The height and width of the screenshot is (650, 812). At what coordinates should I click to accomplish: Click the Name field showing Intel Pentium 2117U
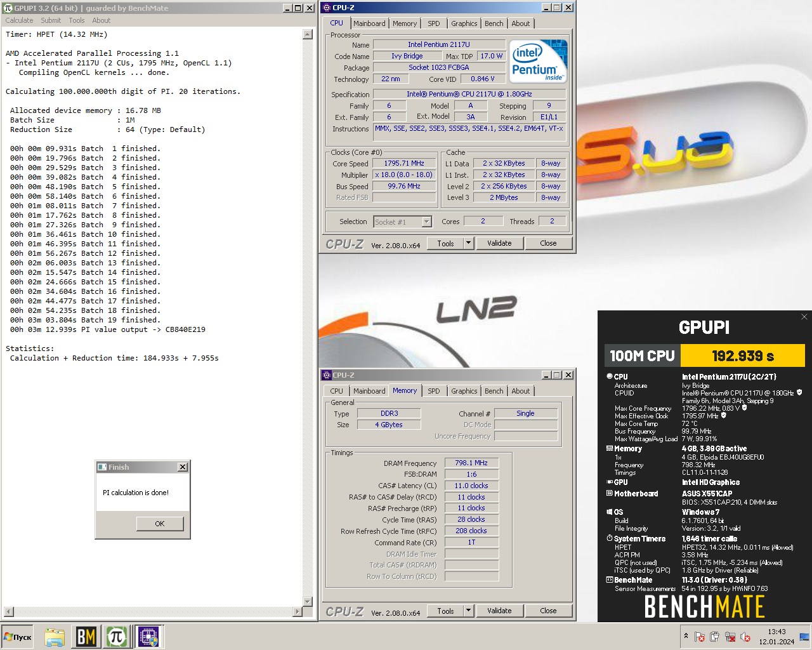coord(439,44)
